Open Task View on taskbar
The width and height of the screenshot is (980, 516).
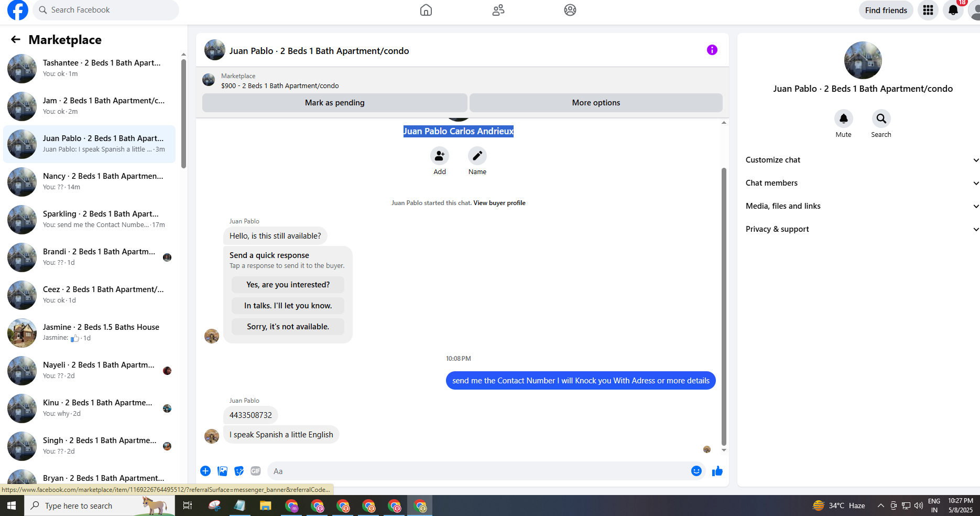tap(187, 506)
